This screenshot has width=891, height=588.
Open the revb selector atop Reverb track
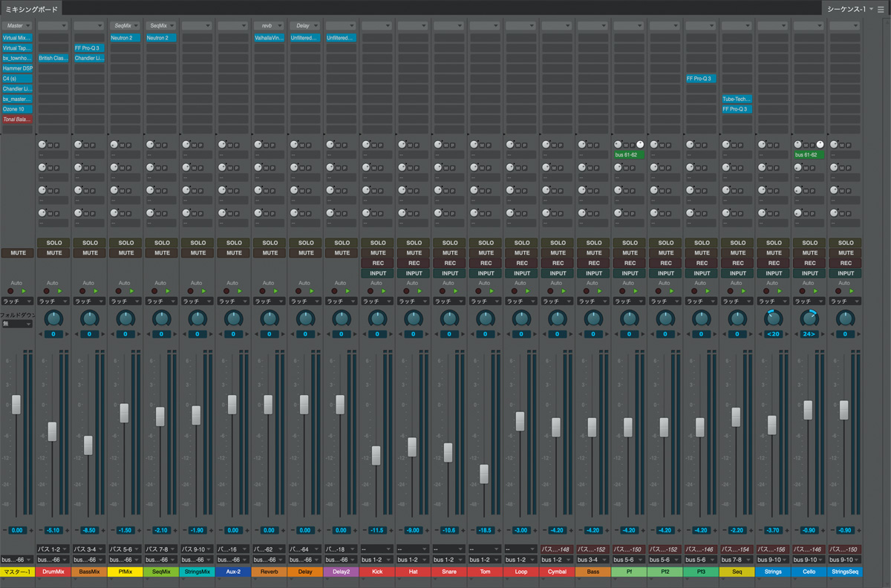270,25
